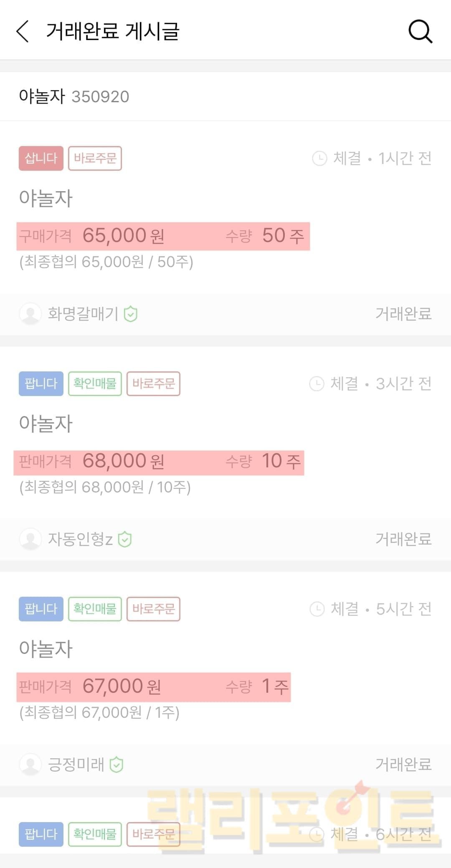Select the red 삽니다 tag
Viewport: 451px width, 868px height.
coord(41,159)
